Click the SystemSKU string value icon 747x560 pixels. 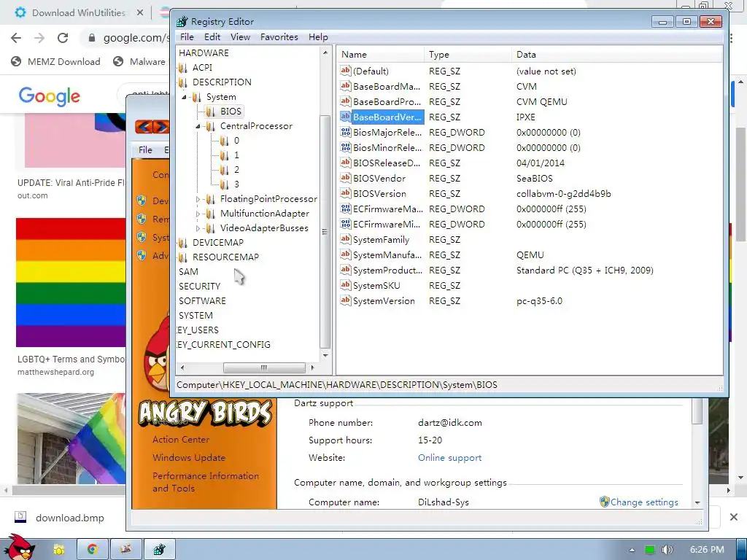point(345,285)
